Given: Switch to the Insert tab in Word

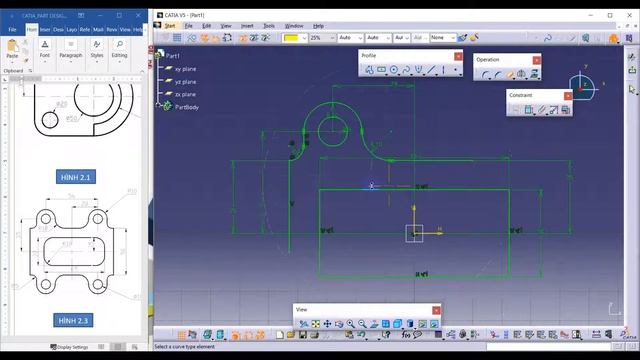Looking at the screenshot, I should 44,29.
